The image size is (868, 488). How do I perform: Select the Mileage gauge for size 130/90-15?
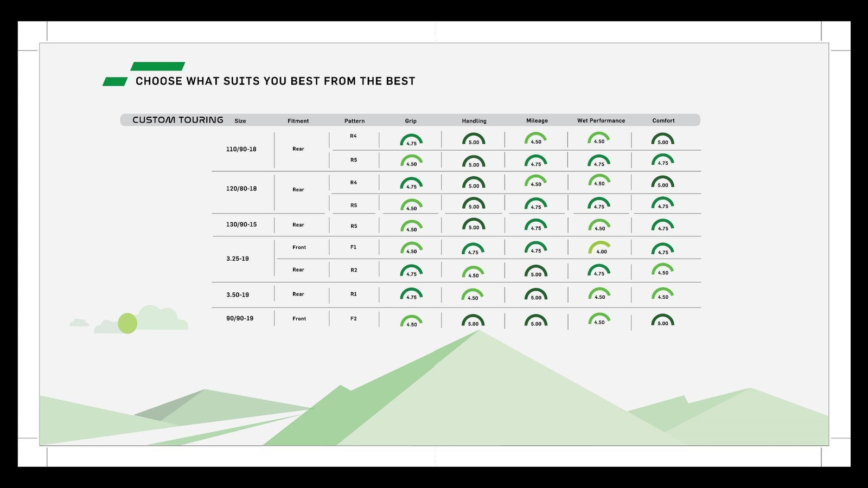point(536,225)
